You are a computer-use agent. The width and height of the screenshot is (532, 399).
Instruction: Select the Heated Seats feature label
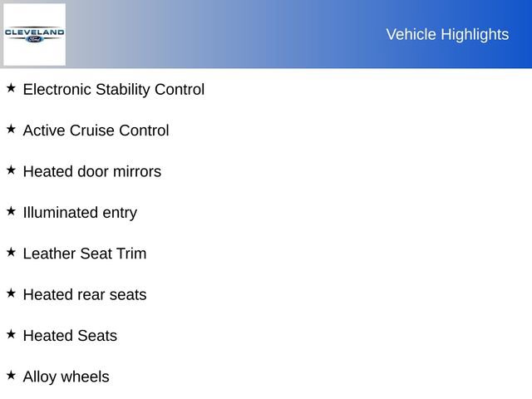pos(70,336)
